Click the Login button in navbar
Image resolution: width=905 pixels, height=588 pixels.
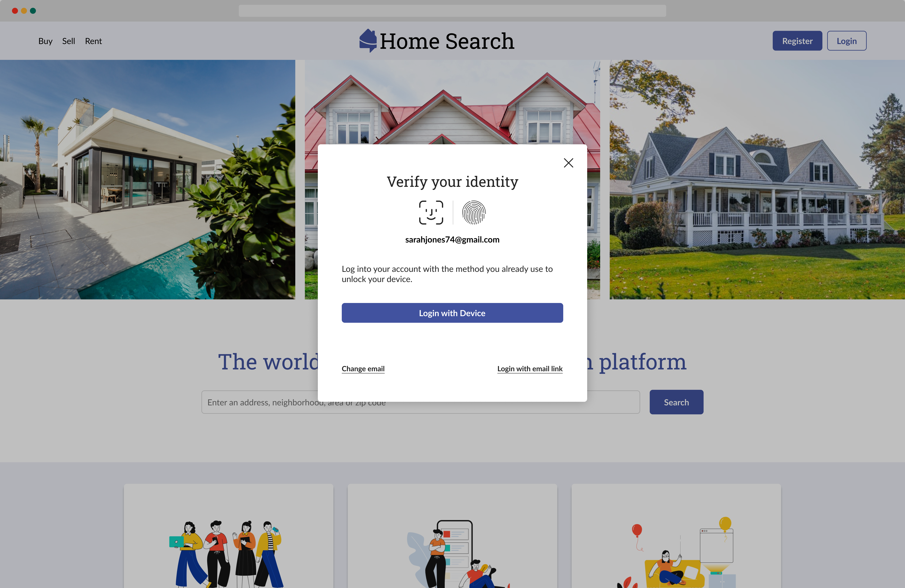pos(846,40)
